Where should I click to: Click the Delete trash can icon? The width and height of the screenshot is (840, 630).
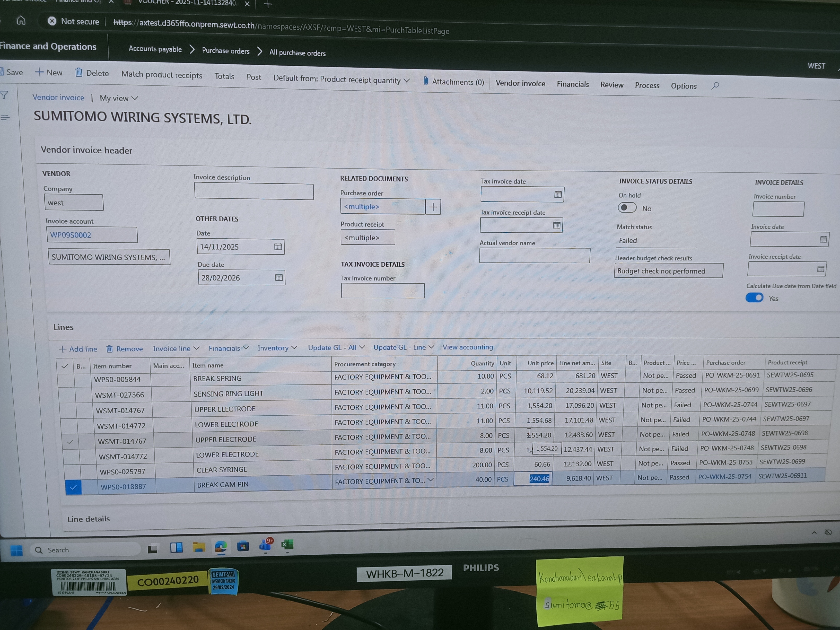click(x=78, y=72)
